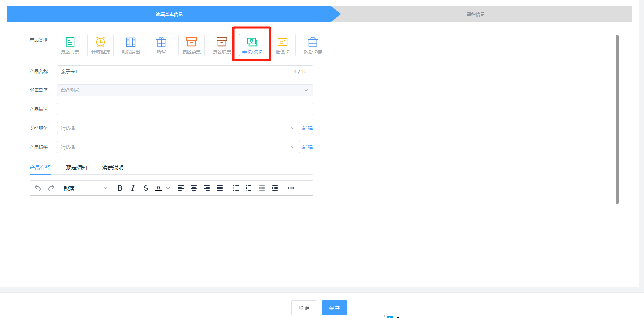Toggle bold text formatting
Screen dimensions: 644x318
[120, 188]
